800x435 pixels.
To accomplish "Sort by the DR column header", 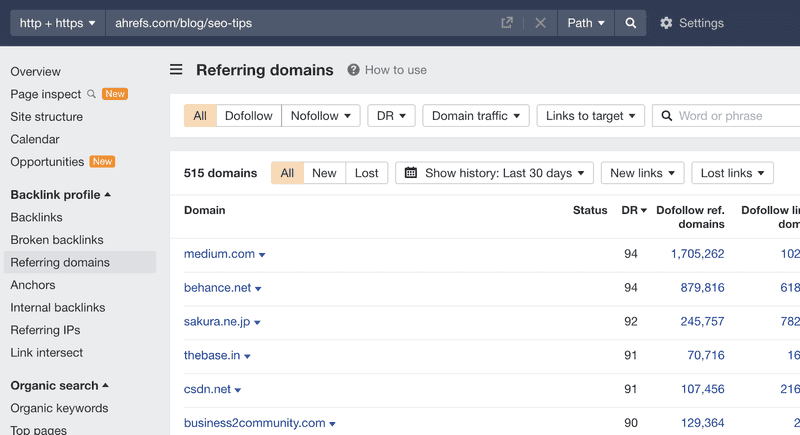I will [634, 210].
